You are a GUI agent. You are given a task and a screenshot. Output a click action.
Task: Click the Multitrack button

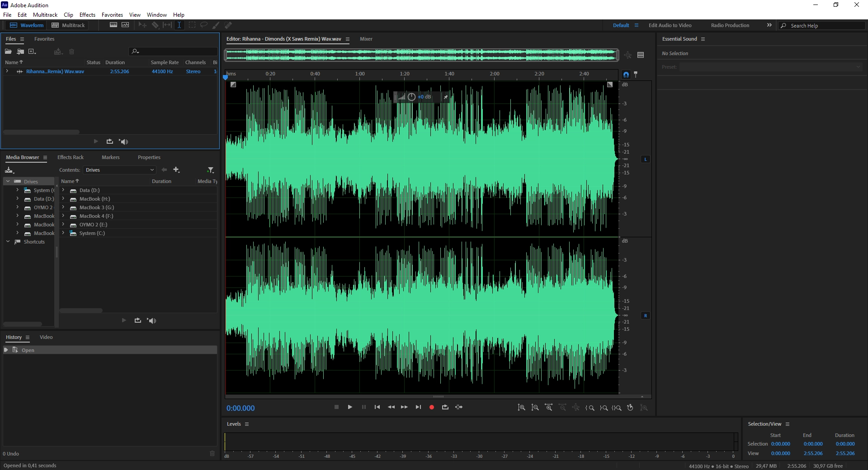(x=68, y=25)
